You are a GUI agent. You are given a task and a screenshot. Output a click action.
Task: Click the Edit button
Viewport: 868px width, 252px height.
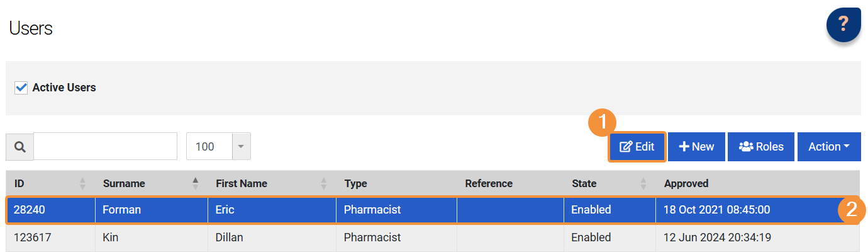click(637, 147)
